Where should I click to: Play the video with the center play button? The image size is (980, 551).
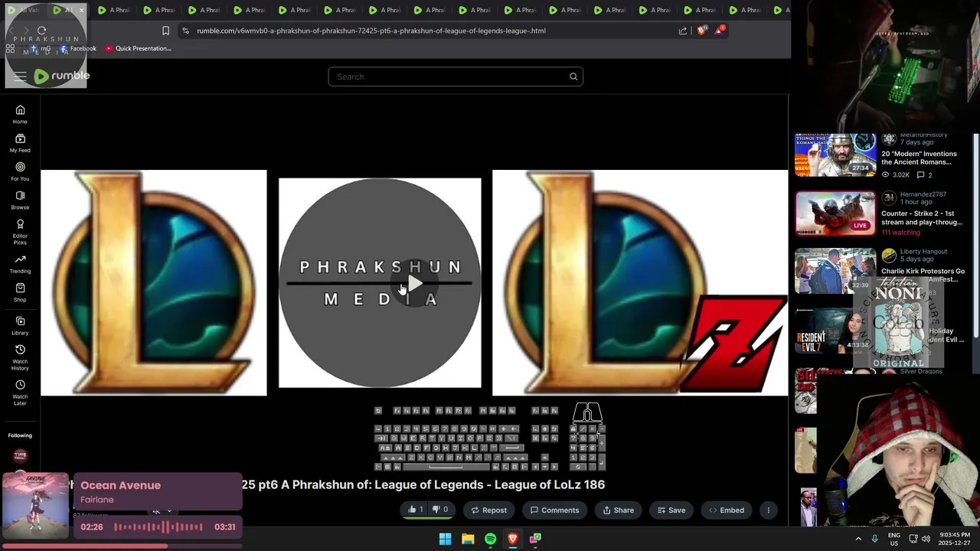click(x=413, y=284)
